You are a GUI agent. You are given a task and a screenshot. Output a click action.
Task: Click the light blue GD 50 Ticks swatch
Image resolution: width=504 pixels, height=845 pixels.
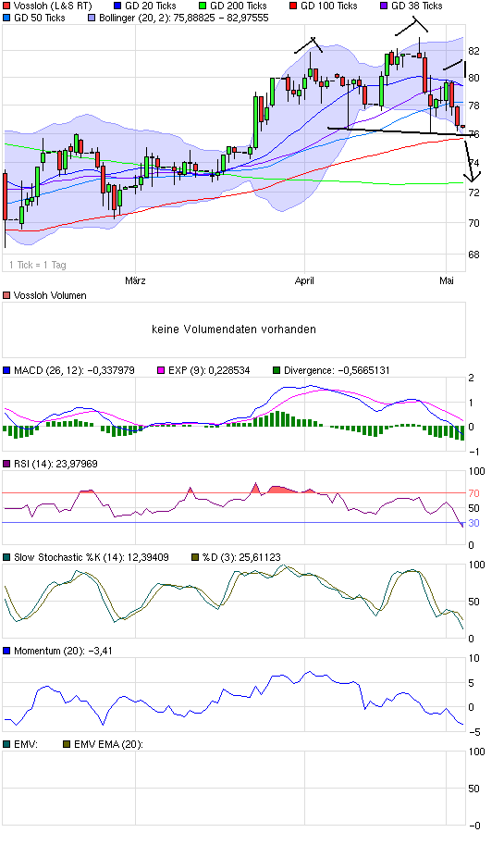point(6,18)
